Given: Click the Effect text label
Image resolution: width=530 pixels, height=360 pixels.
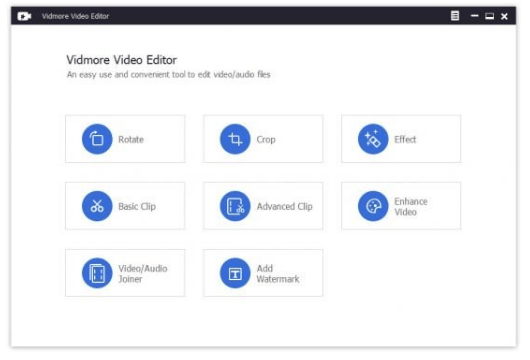Looking at the screenshot, I should 405,139.
